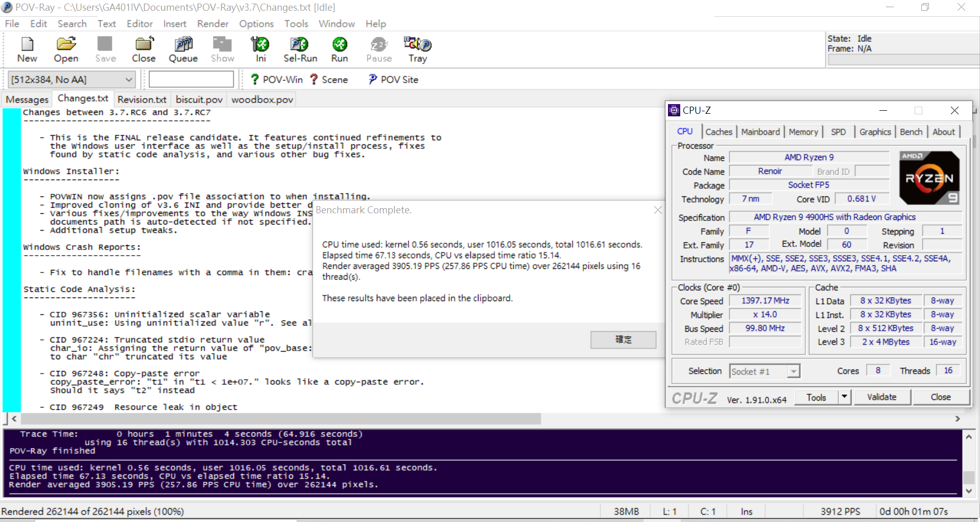Click the Show render window icon
980x522 pixels.
point(222,49)
